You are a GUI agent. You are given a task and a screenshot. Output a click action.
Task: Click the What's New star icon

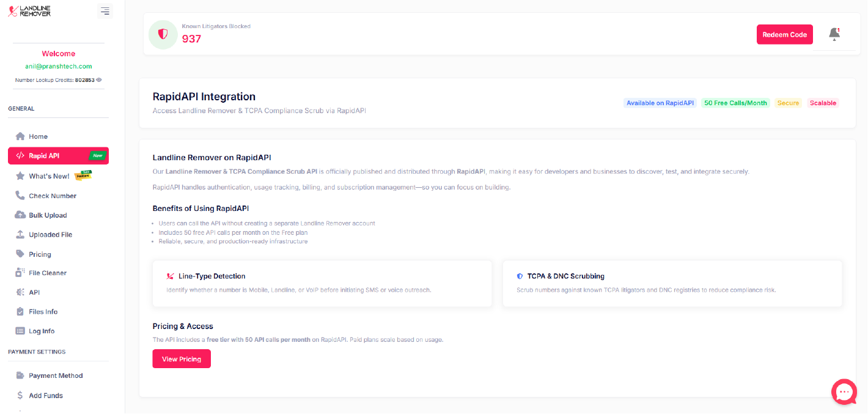coord(20,176)
